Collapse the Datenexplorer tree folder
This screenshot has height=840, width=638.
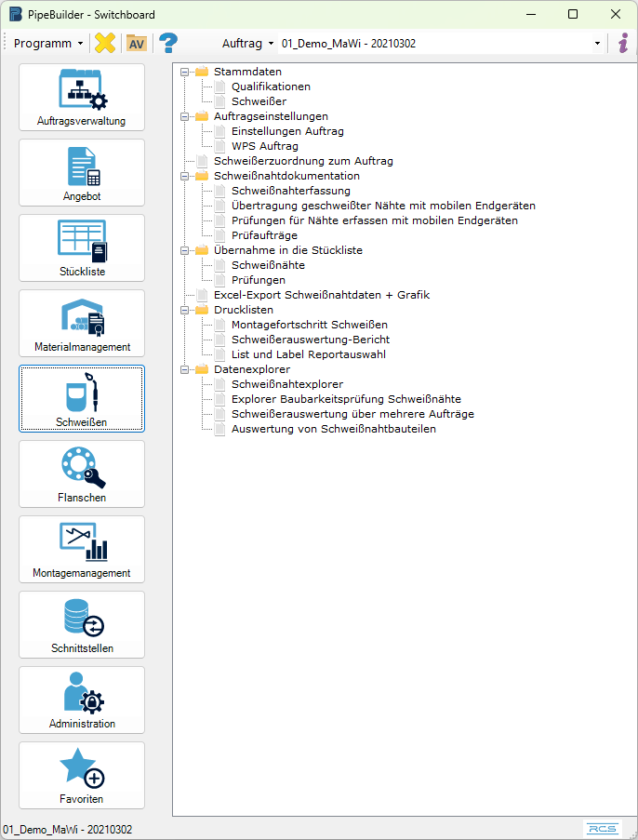186,369
